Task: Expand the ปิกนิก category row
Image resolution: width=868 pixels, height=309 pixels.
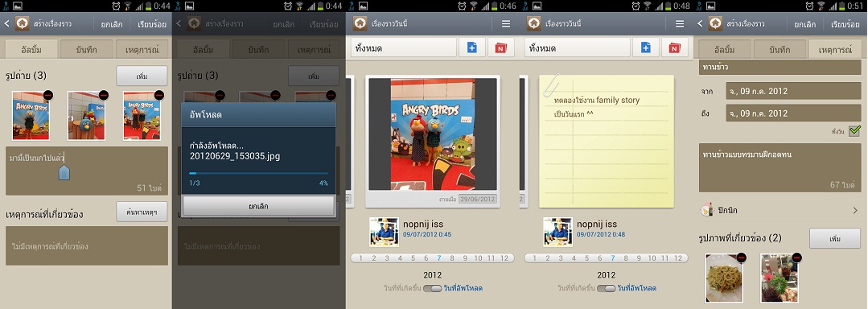Action: coord(780,211)
